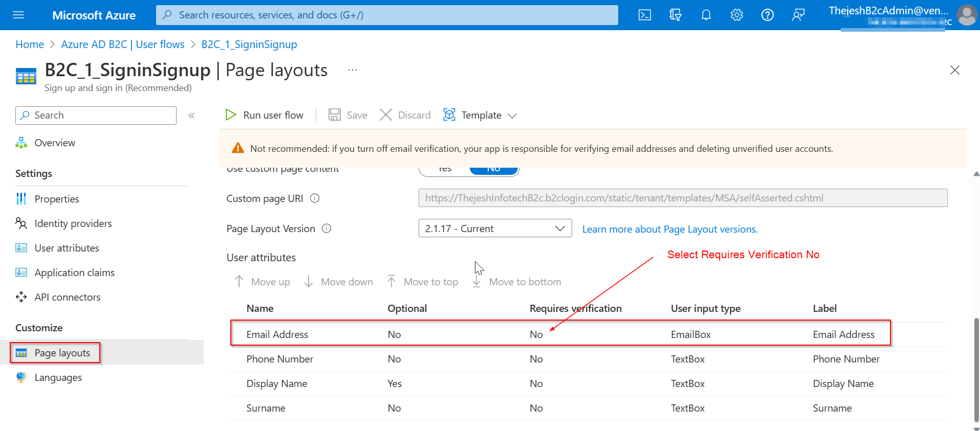Open the Azure portal hamburger menu
This screenshot has height=431, width=980.
18,15
